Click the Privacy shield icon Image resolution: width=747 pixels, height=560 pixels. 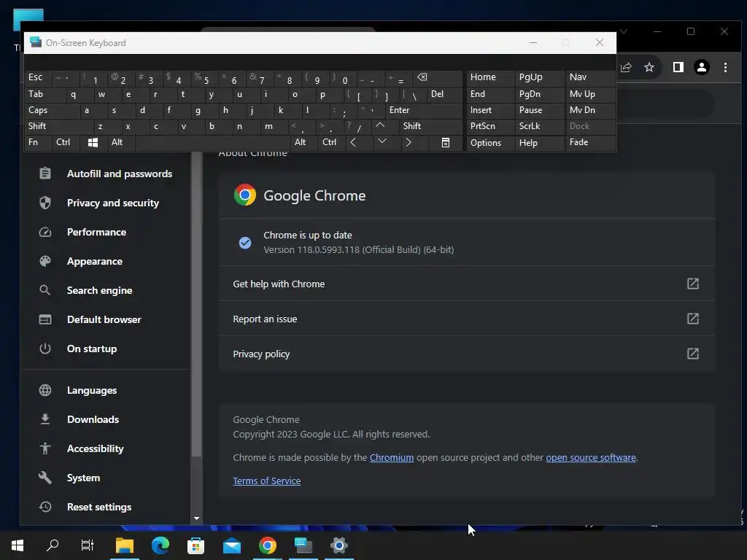click(45, 203)
